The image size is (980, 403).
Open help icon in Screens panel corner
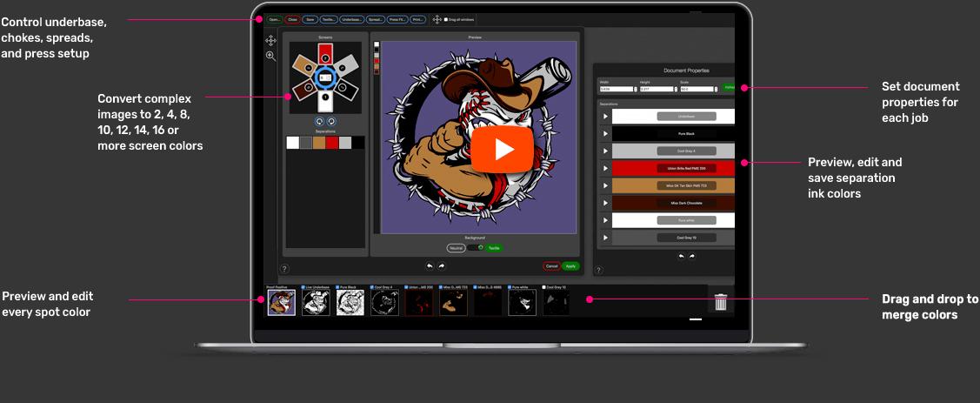(284, 269)
